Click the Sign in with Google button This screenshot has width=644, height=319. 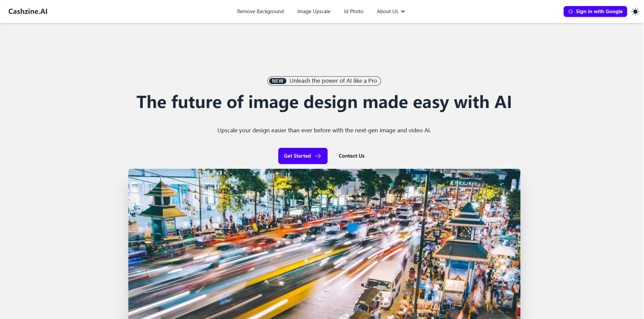click(595, 11)
